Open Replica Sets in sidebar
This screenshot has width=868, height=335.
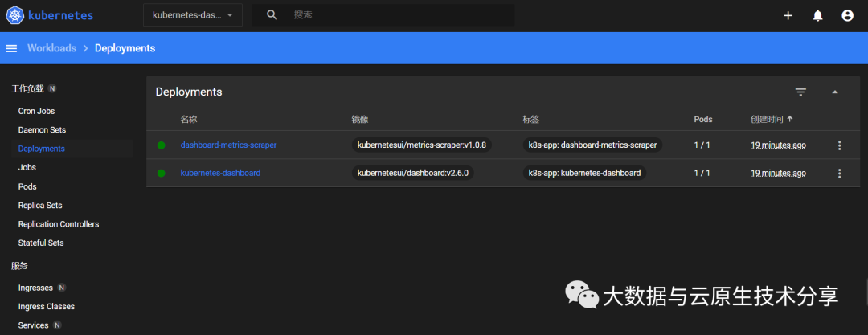click(40, 206)
